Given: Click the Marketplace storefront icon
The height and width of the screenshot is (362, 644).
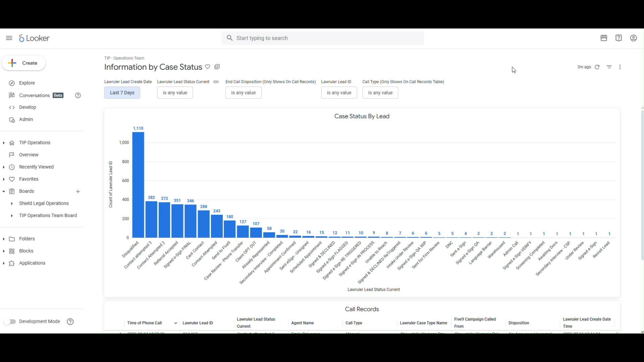Looking at the screenshot, I should 604,38.
